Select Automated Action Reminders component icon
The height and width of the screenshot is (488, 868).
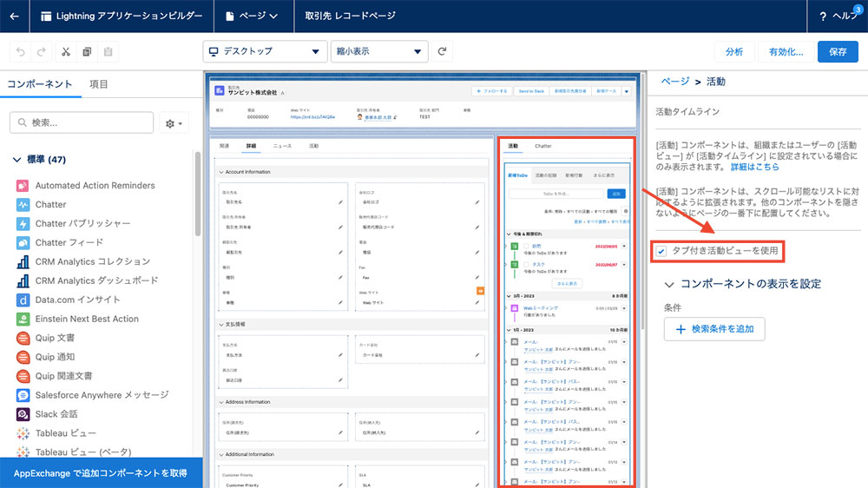23,186
